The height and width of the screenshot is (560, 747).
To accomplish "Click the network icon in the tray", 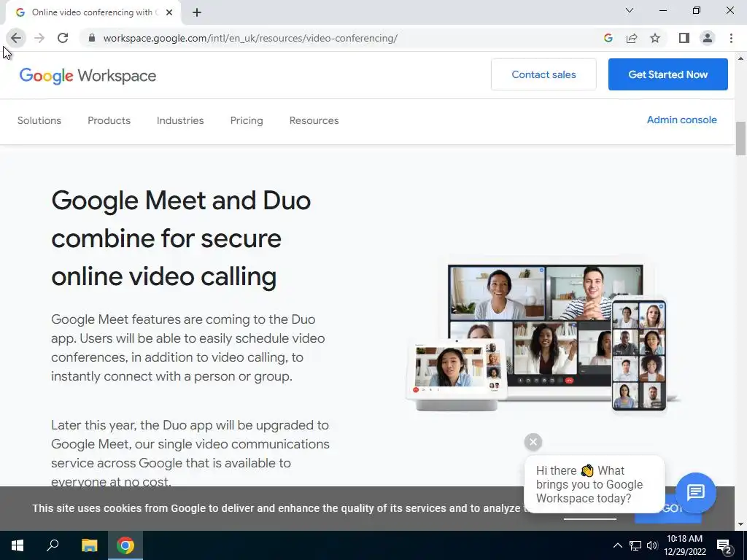I will pos(635,545).
